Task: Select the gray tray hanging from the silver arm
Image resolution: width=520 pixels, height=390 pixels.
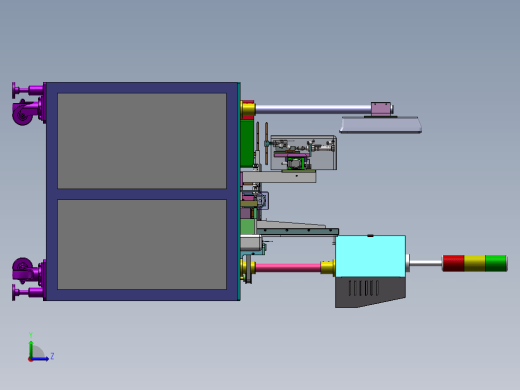Action: click(381, 125)
